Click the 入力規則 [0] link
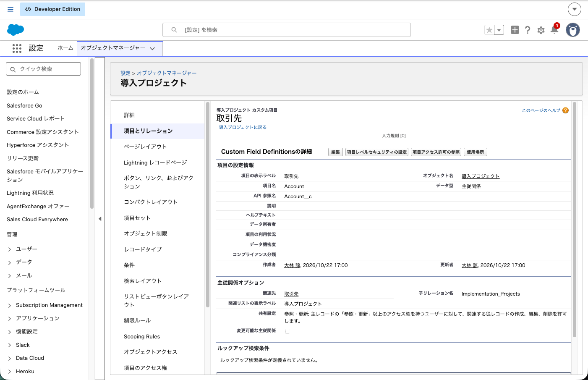 click(x=394, y=136)
